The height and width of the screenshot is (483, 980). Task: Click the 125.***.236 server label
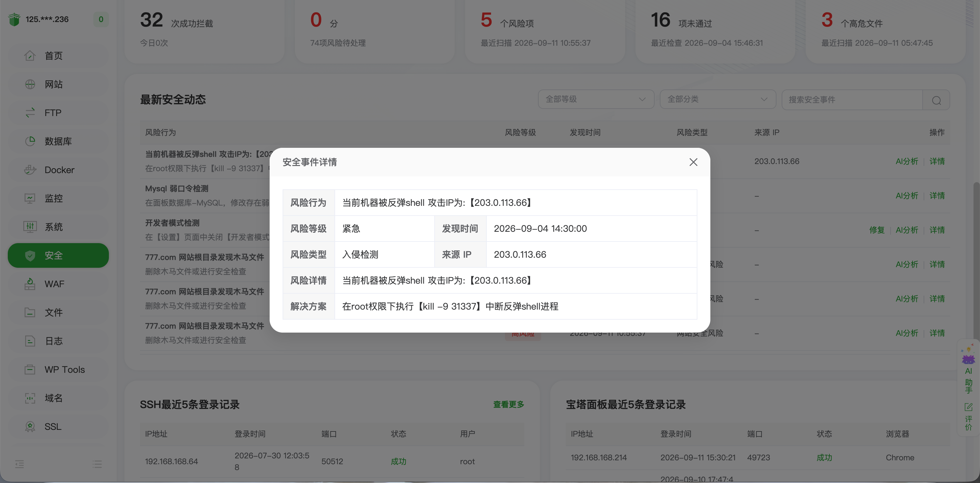[47, 19]
